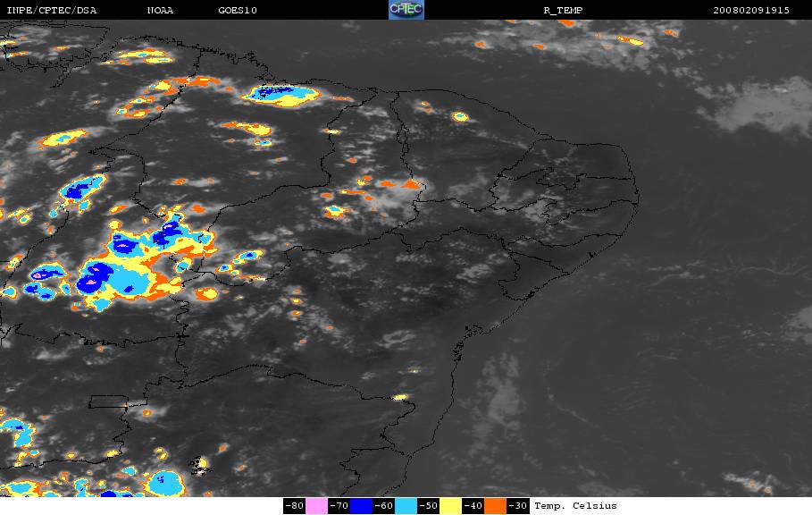This screenshot has height=515, width=812.
Task: Click the -50 legend value
Action: [x=428, y=506]
